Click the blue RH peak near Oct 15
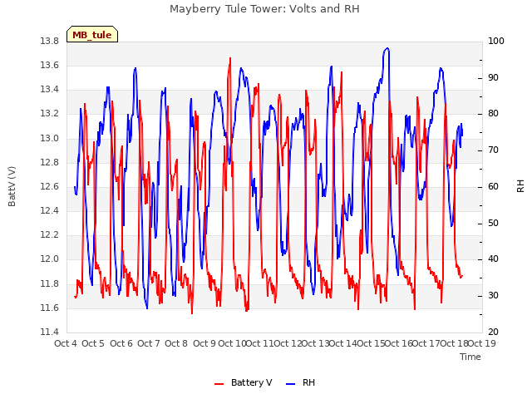 [387, 48]
